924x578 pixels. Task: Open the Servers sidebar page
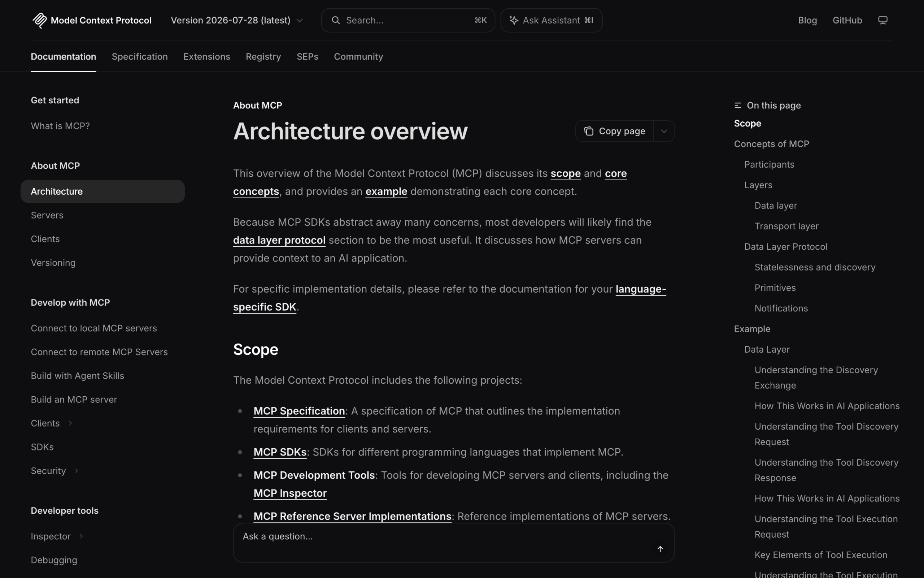[x=47, y=215]
